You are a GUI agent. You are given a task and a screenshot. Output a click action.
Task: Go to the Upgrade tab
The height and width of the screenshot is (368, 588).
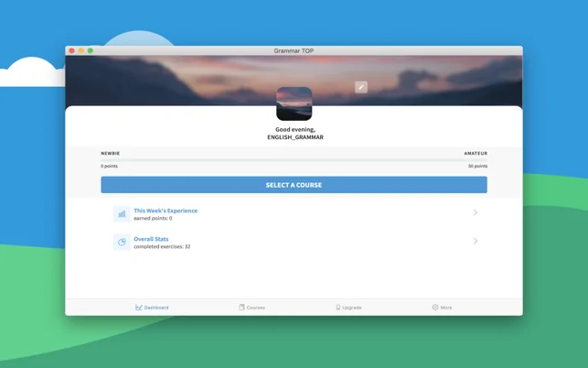tap(348, 308)
